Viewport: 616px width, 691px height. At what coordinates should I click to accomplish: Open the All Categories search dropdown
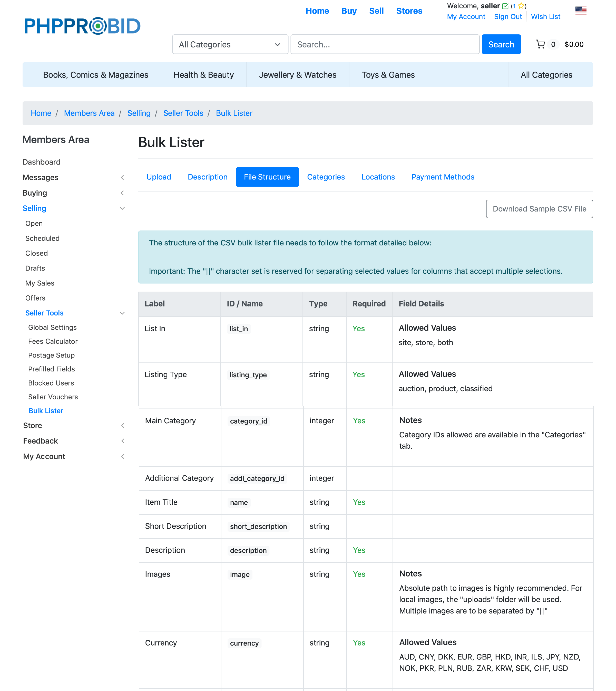230,44
